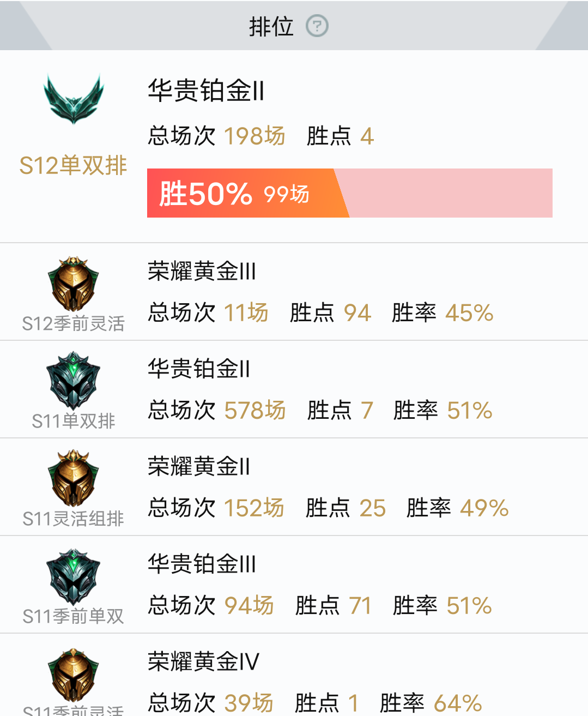The height and width of the screenshot is (716, 588).
Task: Tap the 胜点 94 points value
Action: pos(330,312)
